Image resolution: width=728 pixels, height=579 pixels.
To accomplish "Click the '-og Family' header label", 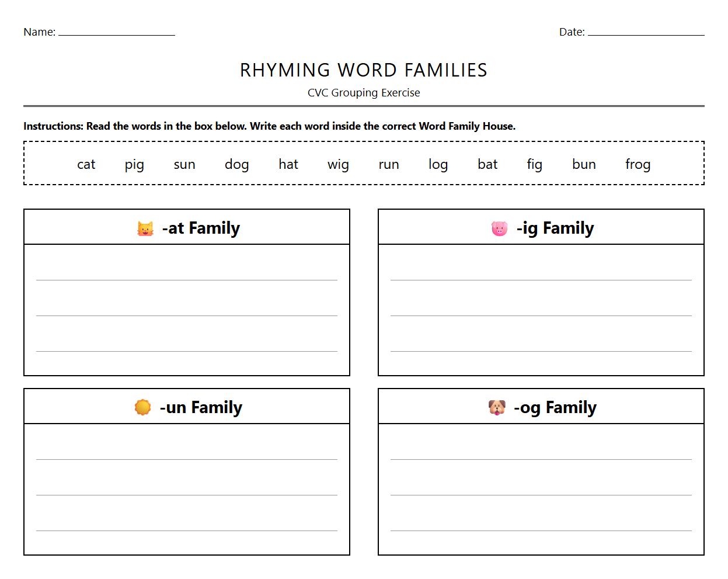I will coord(555,407).
